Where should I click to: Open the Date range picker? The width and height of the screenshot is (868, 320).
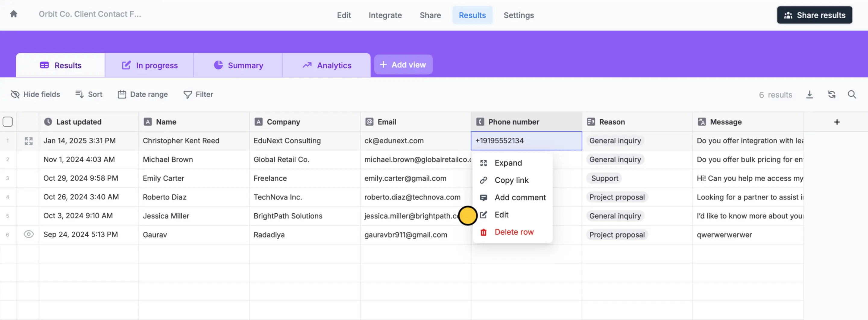click(x=143, y=95)
